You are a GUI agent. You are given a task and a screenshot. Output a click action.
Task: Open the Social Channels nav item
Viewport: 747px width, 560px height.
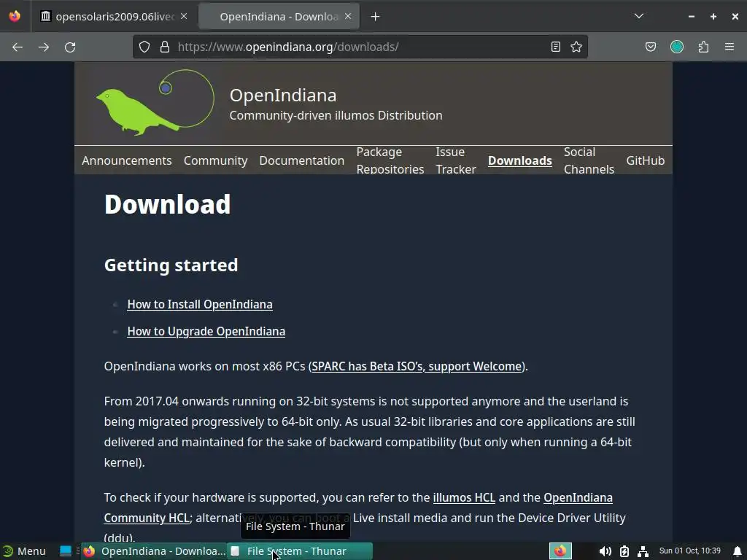589,160
